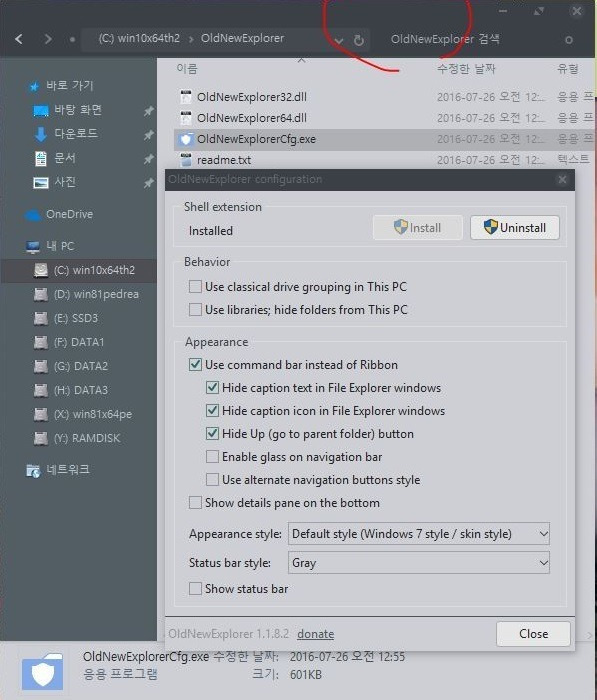Image resolution: width=597 pixels, height=700 pixels.
Task: Select the readme.txt file name
Action: pos(224,160)
